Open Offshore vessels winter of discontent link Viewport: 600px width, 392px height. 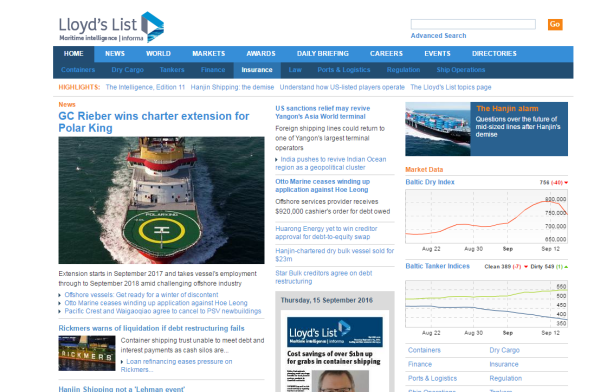pos(141,295)
